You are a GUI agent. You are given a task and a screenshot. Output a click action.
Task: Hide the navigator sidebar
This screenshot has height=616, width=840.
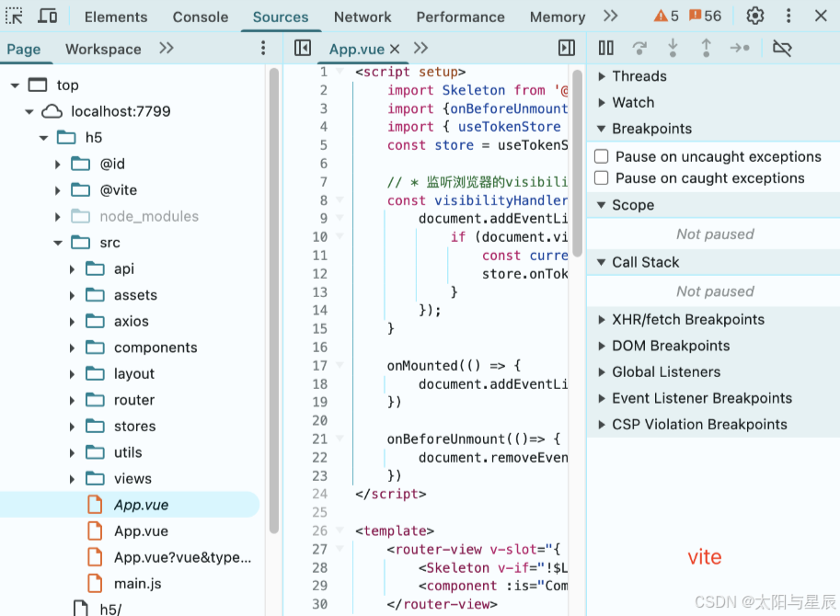303,48
